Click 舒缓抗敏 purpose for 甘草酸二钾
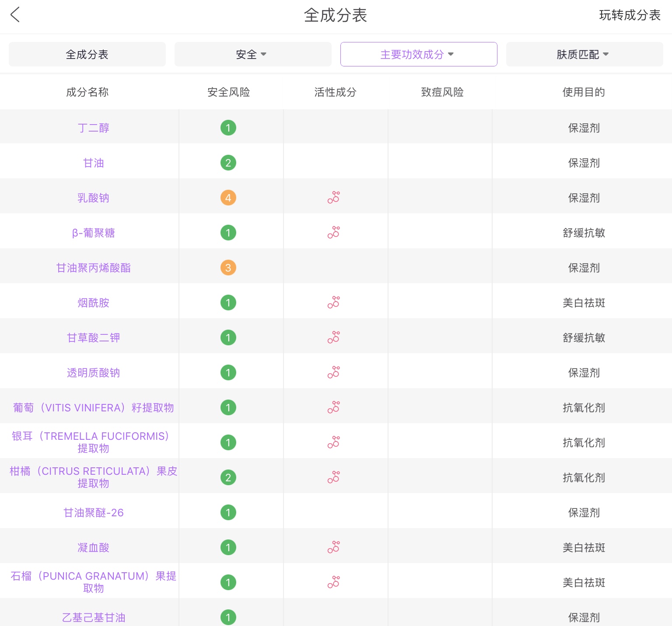Viewport: 672px width, 626px height. (x=584, y=337)
